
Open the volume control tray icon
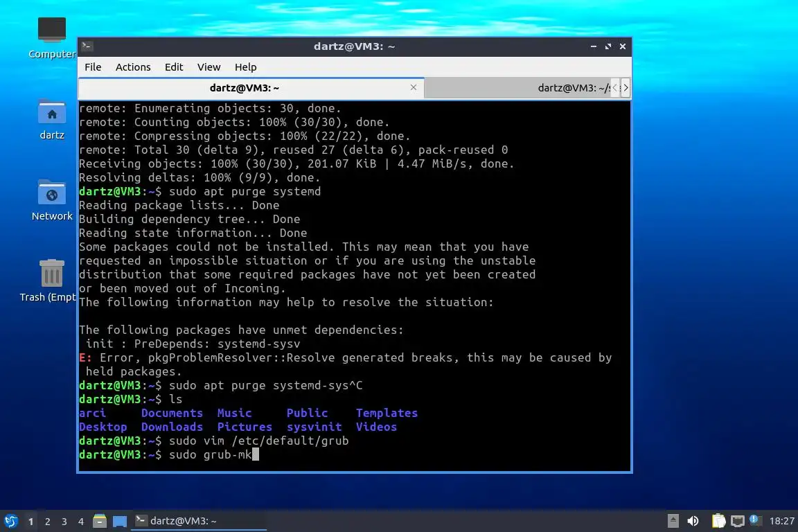693,521
